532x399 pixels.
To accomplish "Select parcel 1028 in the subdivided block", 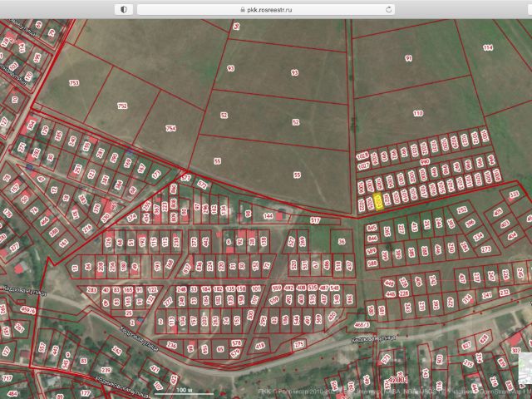I will pyautogui.click(x=362, y=155).
